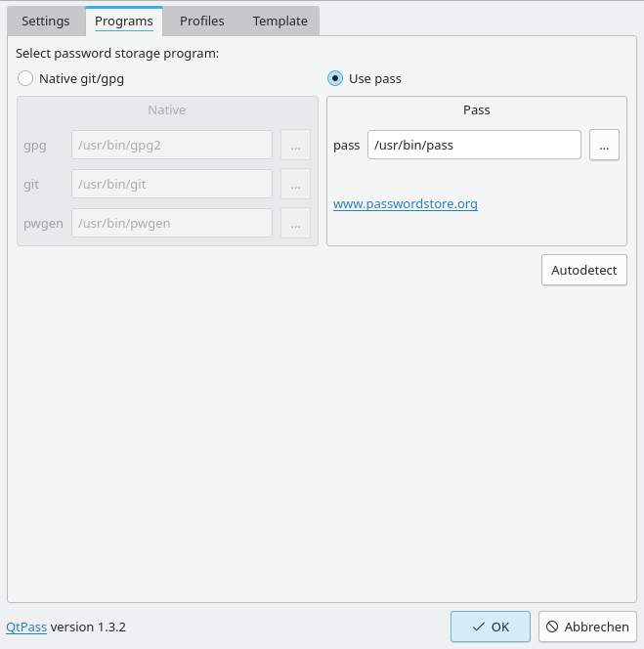Click the cancel icon on Abbrechen button
The width and height of the screenshot is (644, 649).
(552, 627)
